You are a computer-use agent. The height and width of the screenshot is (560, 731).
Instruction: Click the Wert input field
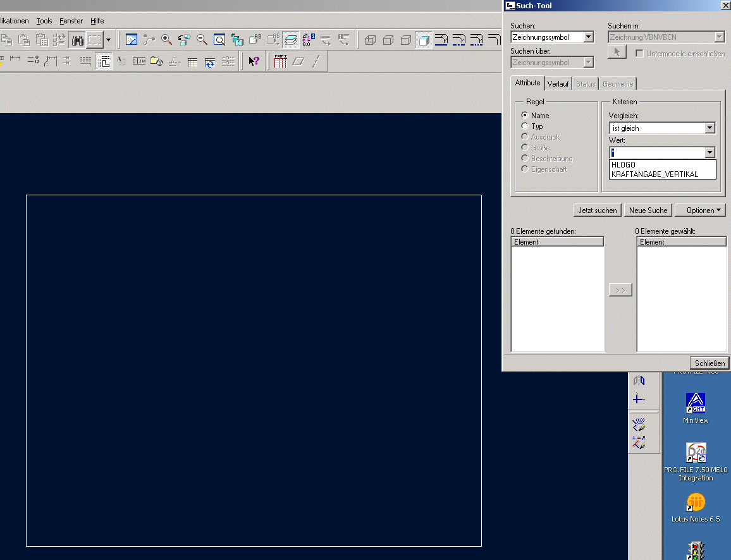658,152
